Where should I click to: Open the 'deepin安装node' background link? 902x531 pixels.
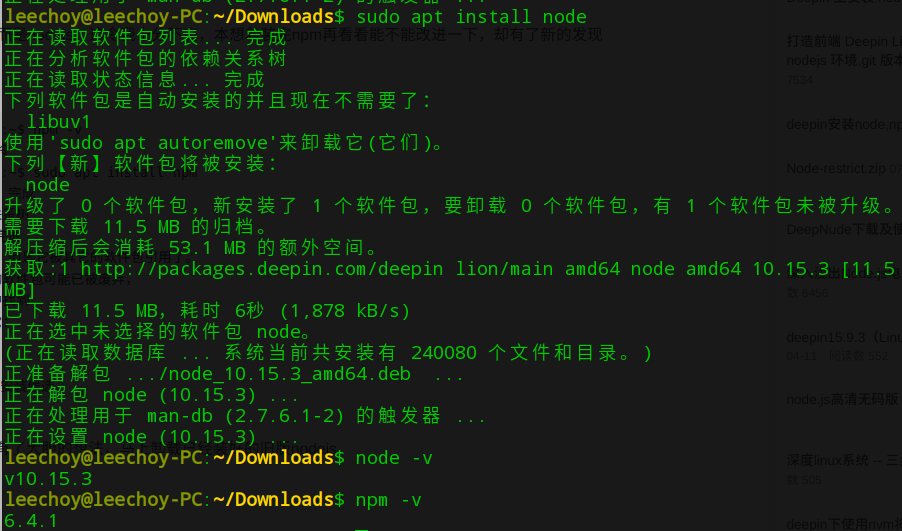click(844, 124)
